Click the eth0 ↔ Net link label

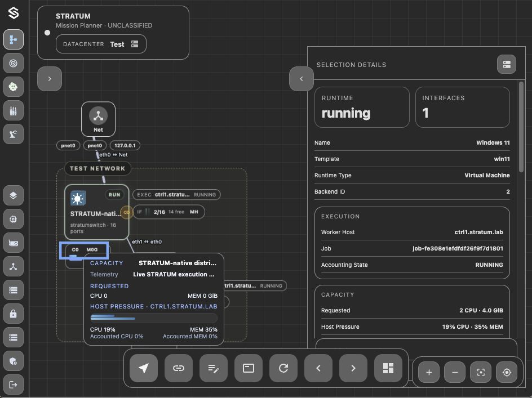coord(113,155)
